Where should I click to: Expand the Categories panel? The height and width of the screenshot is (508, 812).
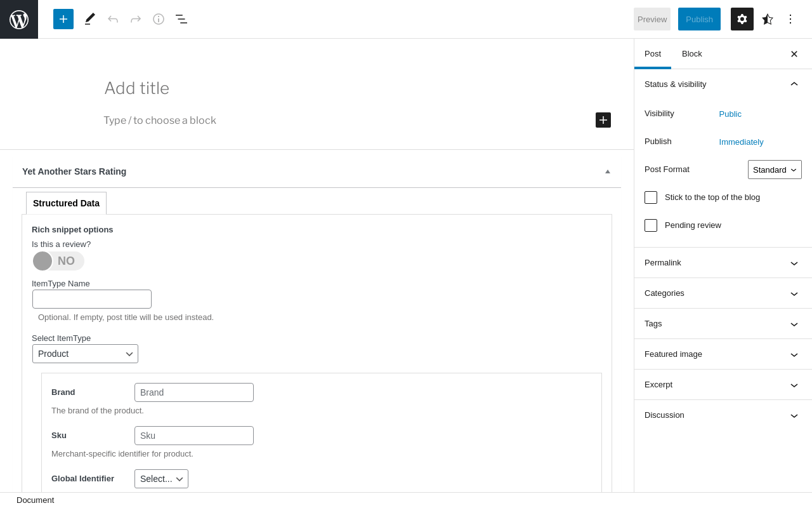click(x=723, y=293)
